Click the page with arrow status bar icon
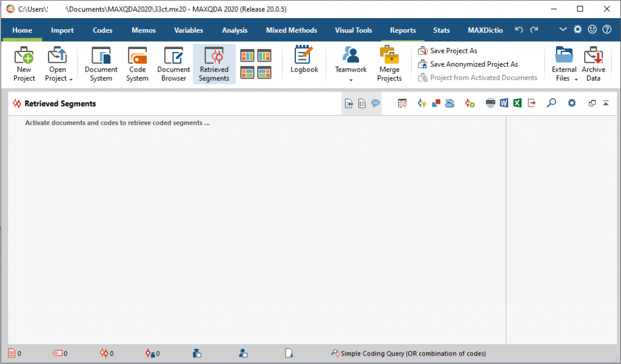The width and height of the screenshot is (621, 364). tap(289, 353)
